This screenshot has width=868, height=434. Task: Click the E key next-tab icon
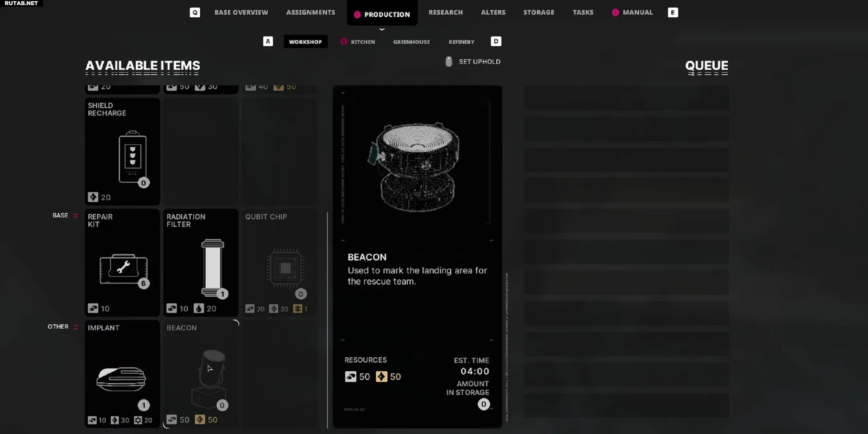coord(673,12)
